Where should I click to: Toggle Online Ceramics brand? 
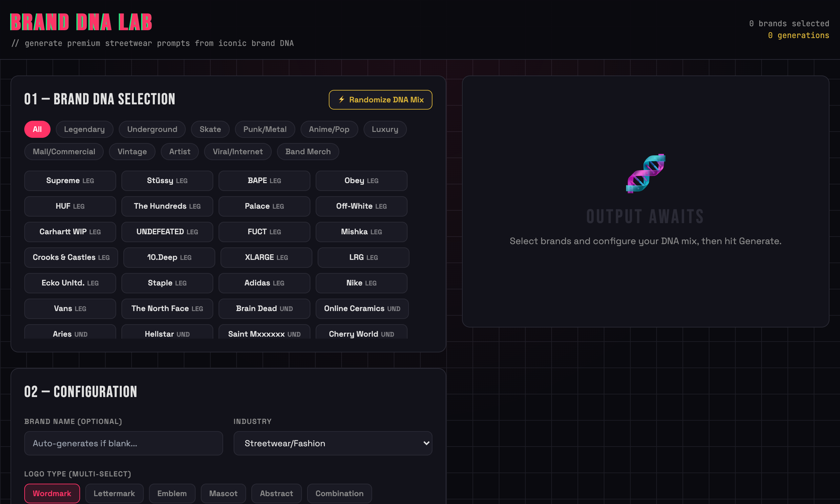pos(362,309)
